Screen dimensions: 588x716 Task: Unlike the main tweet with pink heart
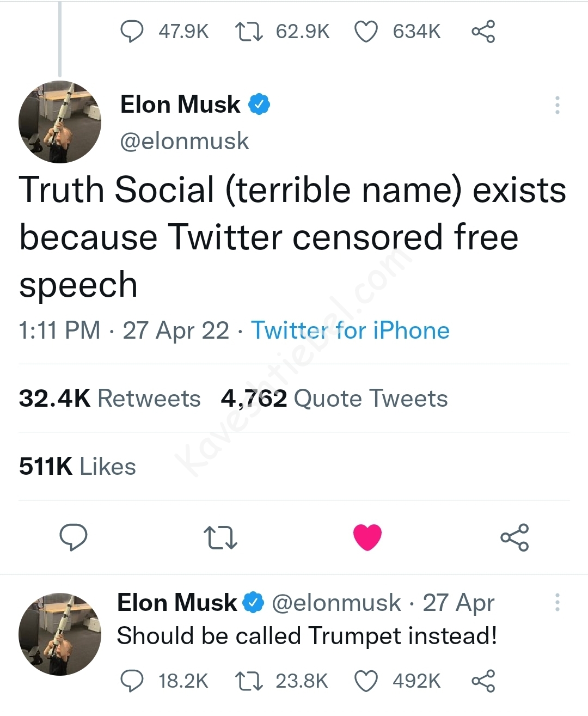click(367, 537)
